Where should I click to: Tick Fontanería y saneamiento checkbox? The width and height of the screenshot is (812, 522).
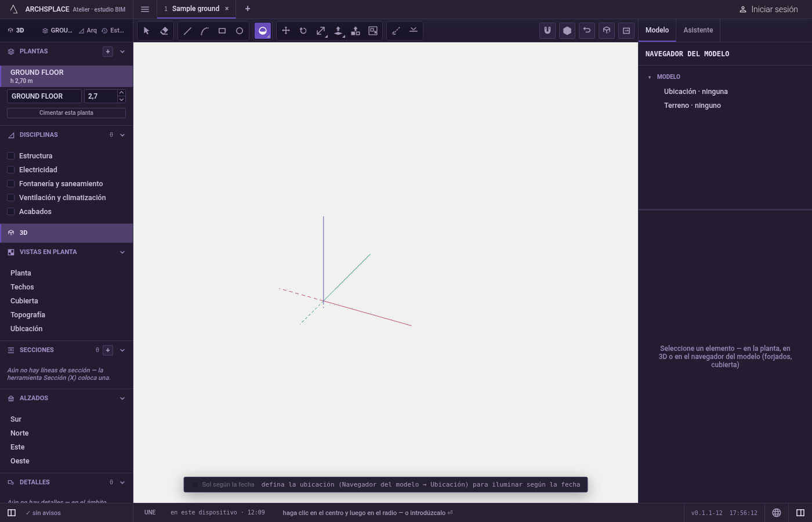point(10,184)
